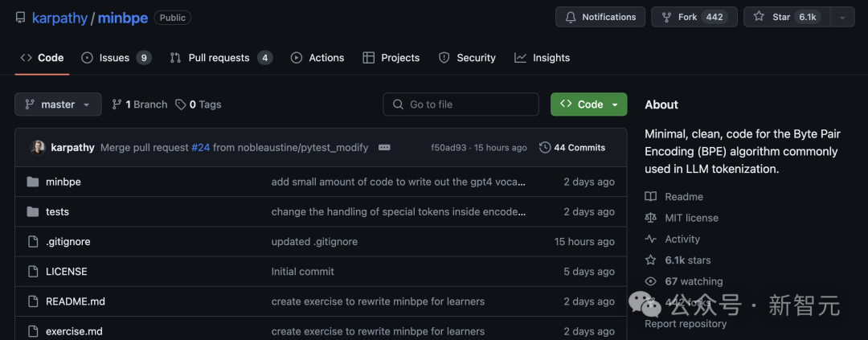This screenshot has width=868, height=340.
Task: Fork the repository
Action: click(694, 17)
